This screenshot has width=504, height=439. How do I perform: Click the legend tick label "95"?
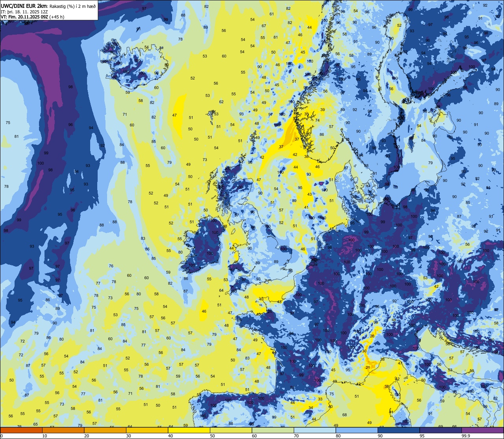pos(422,436)
